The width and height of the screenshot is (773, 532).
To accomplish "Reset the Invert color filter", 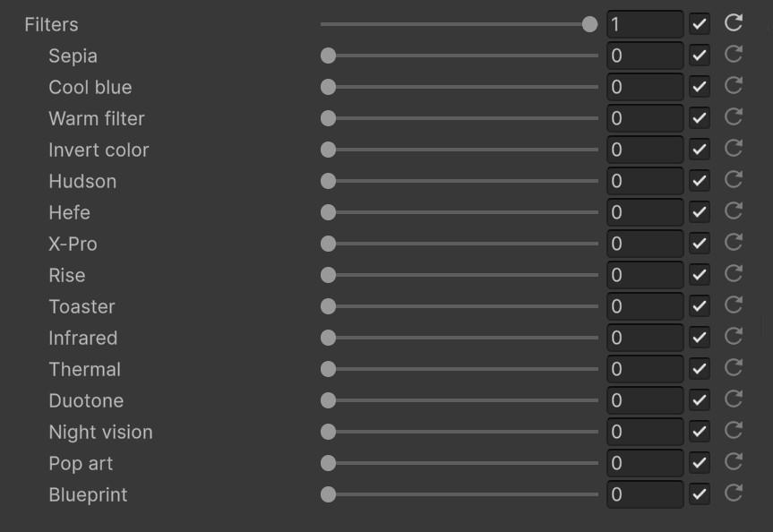I will (x=734, y=149).
